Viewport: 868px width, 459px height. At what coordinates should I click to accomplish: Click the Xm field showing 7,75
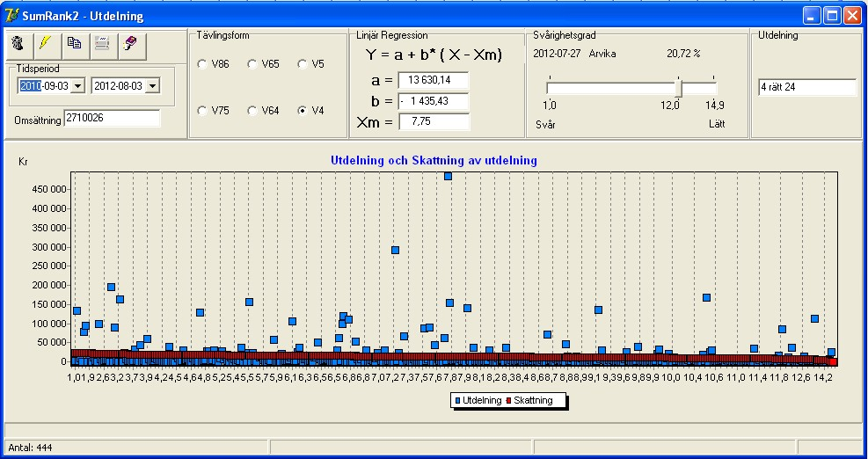pos(434,122)
